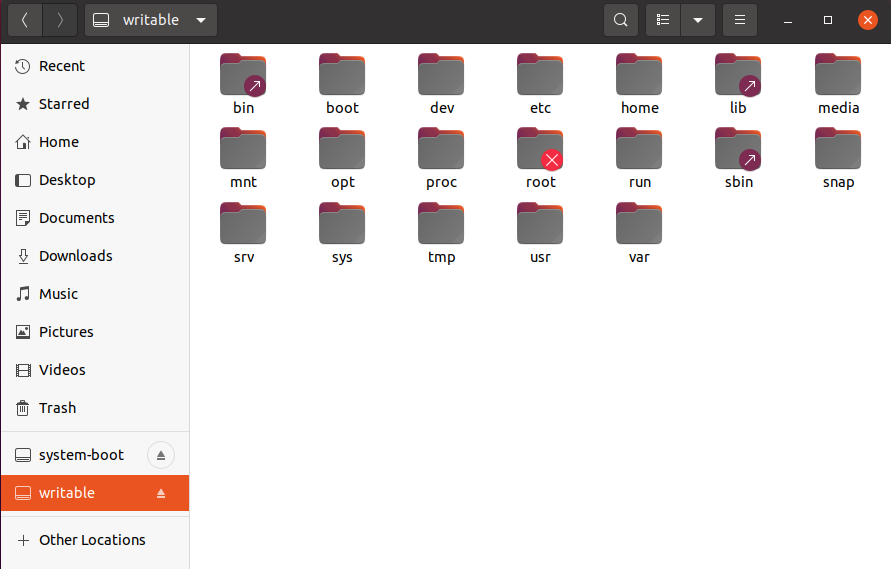The width and height of the screenshot is (891, 569).
Task: Open view options dropdown arrow
Action: click(x=698, y=20)
